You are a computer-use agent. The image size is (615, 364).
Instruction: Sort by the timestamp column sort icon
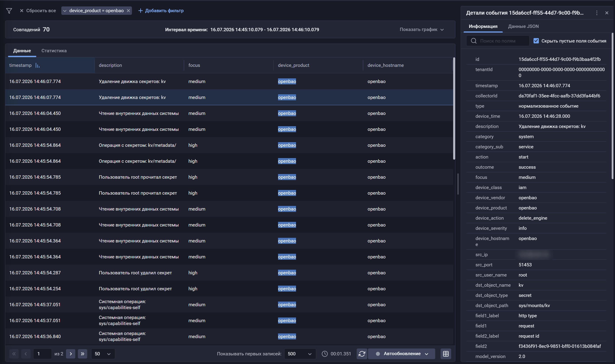pyautogui.click(x=37, y=65)
